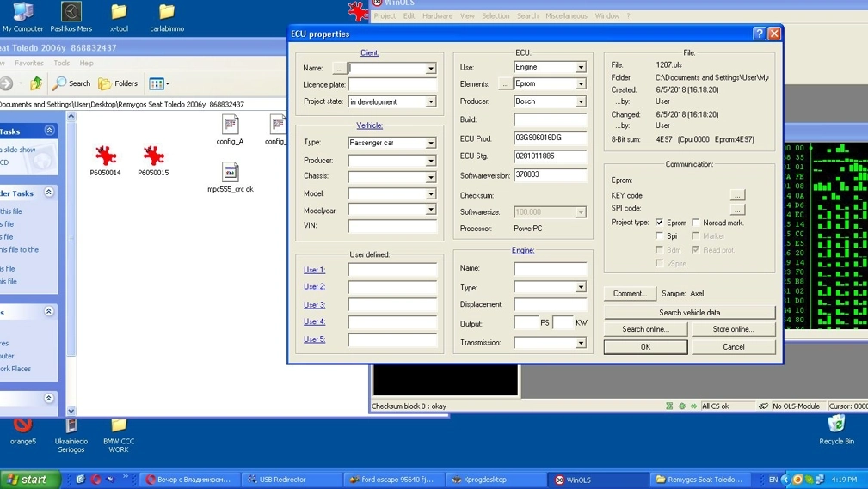The height and width of the screenshot is (489, 868).
Task: Open Pashkos Mers desktop icon
Action: (x=71, y=16)
